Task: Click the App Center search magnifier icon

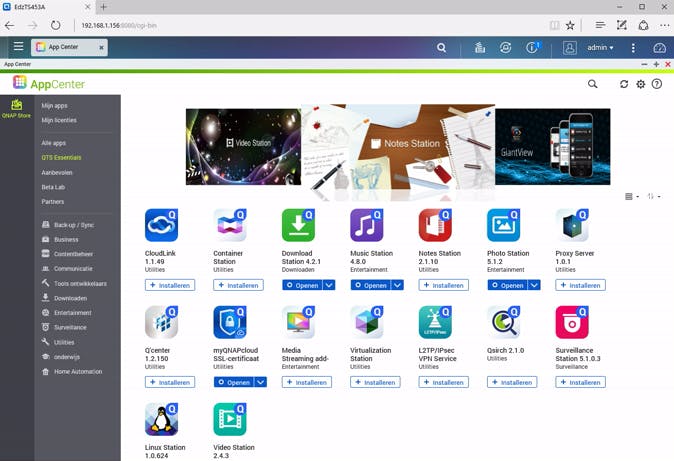Action: (592, 84)
